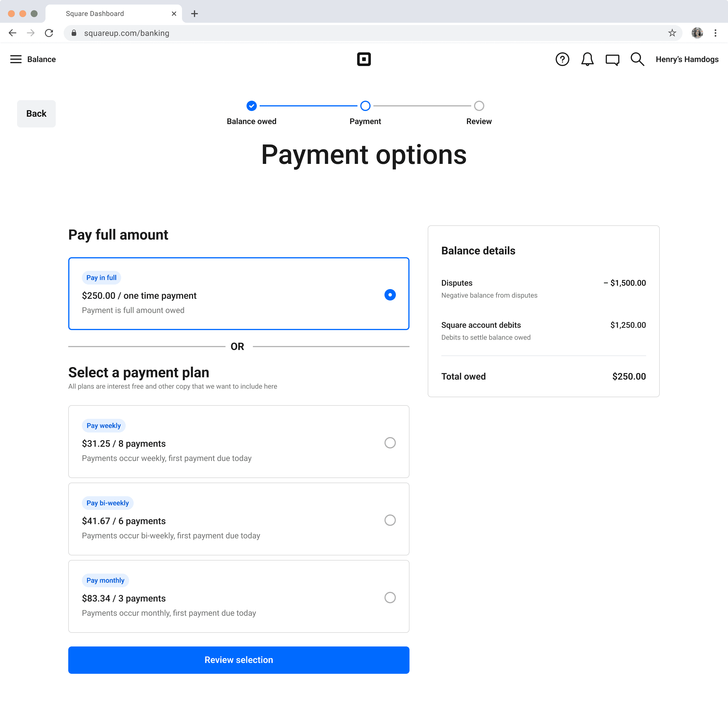Open the help question mark icon

[562, 59]
